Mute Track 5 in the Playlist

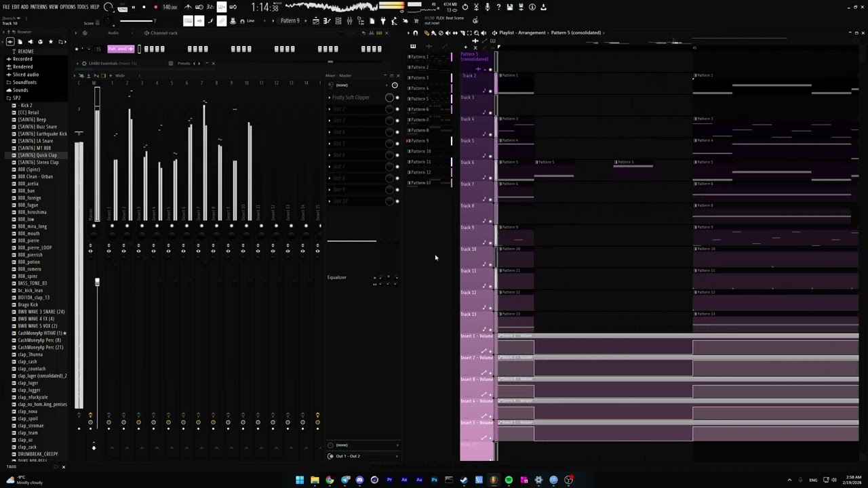tap(490, 156)
